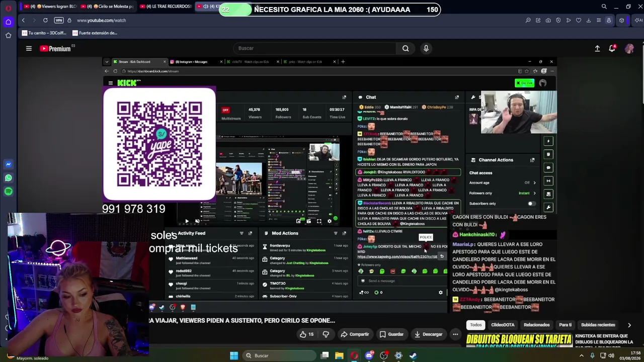Click the Guardar save button
The width and height of the screenshot is (644, 362).
pos(391,334)
